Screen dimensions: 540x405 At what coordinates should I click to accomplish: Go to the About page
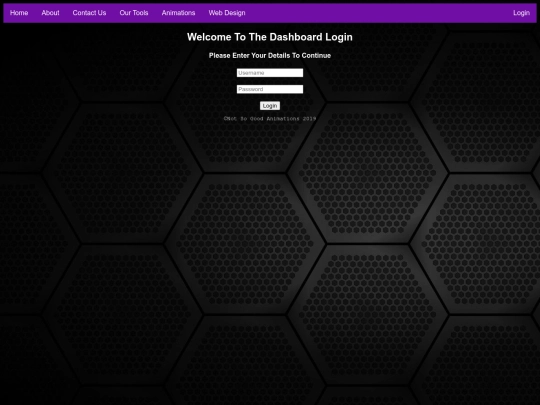50,13
